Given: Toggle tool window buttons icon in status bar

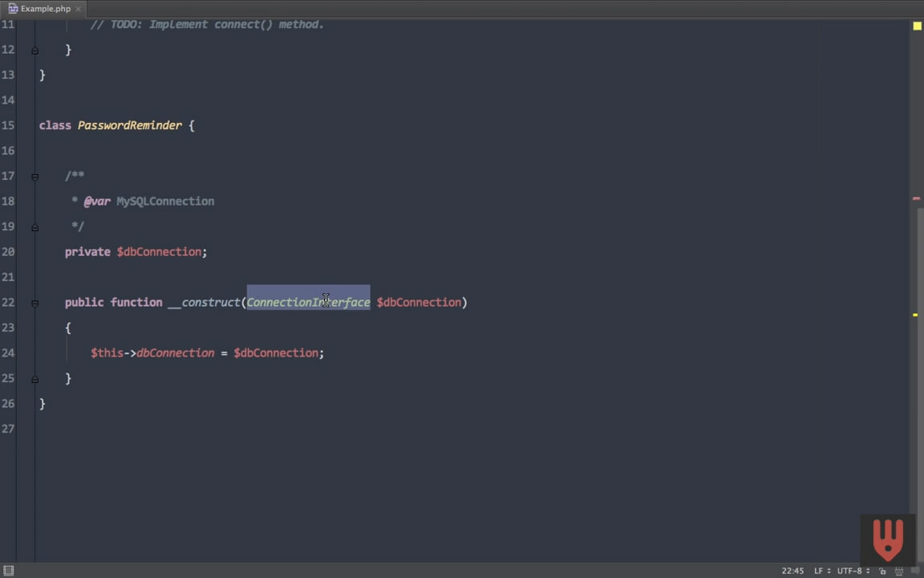Looking at the screenshot, I should [x=8, y=570].
